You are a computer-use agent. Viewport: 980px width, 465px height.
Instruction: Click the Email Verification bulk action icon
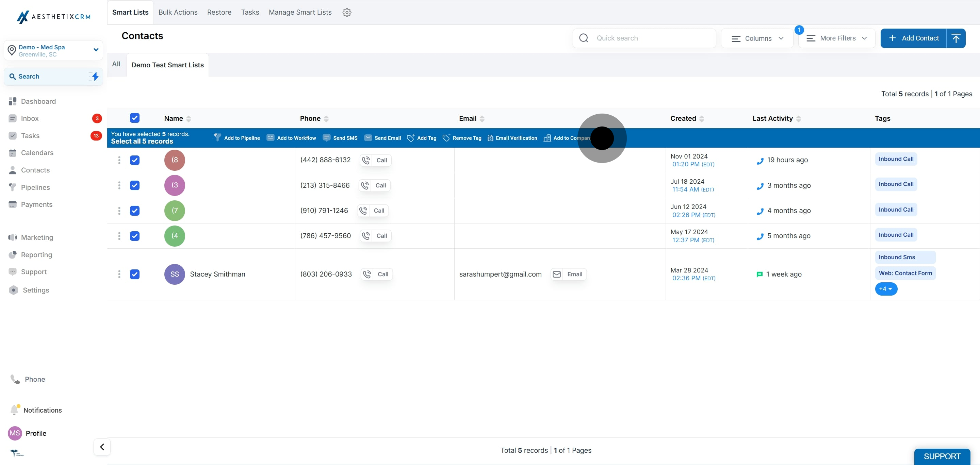click(x=490, y=138)
